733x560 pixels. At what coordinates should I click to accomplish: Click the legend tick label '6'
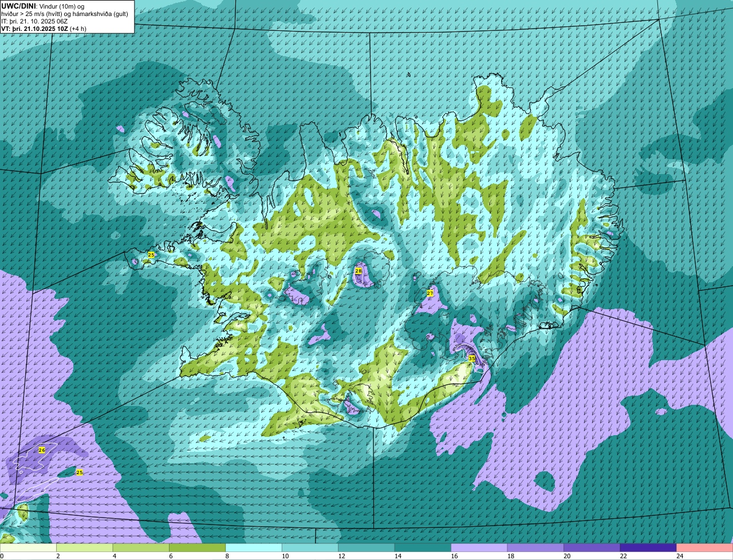(171, 555)
